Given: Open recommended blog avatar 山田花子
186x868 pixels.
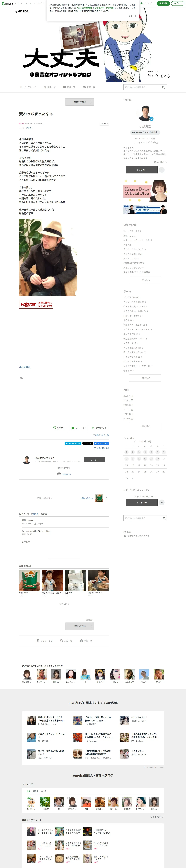Looking at the screenshot, I should [100, 674].
